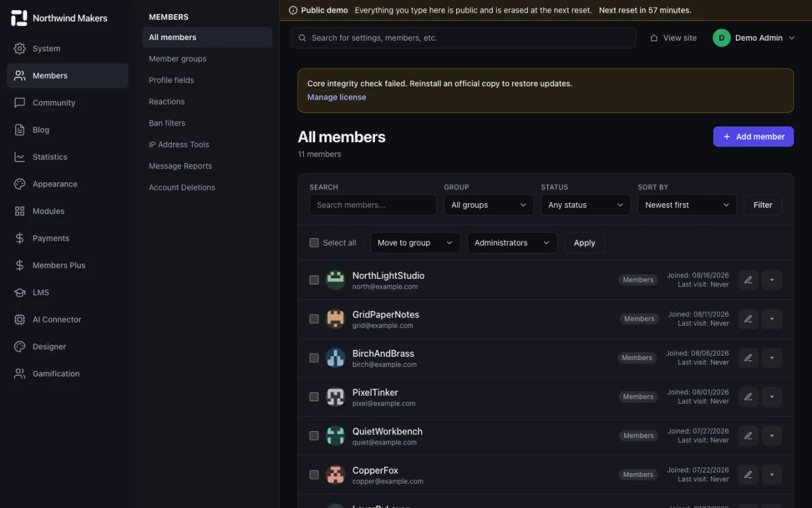Click the search magnifier icon
This screenshot has height=508, width=812.
(x=303, y=38)
